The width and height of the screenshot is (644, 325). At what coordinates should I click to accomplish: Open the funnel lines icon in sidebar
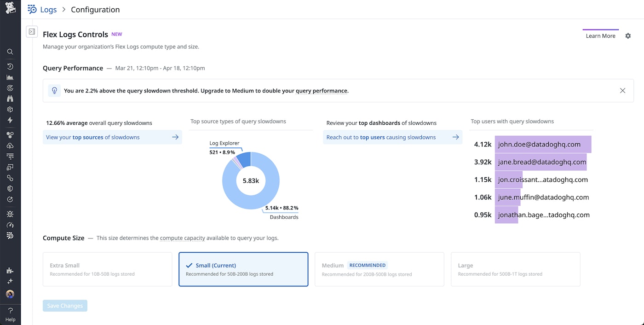coord(10,157)
